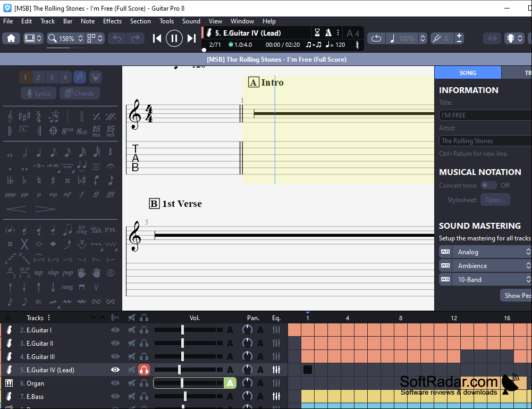This screenshot has width=532, height=409.
Task: Toggle visibility of E.Guitar II track
Action: (115, 343)
